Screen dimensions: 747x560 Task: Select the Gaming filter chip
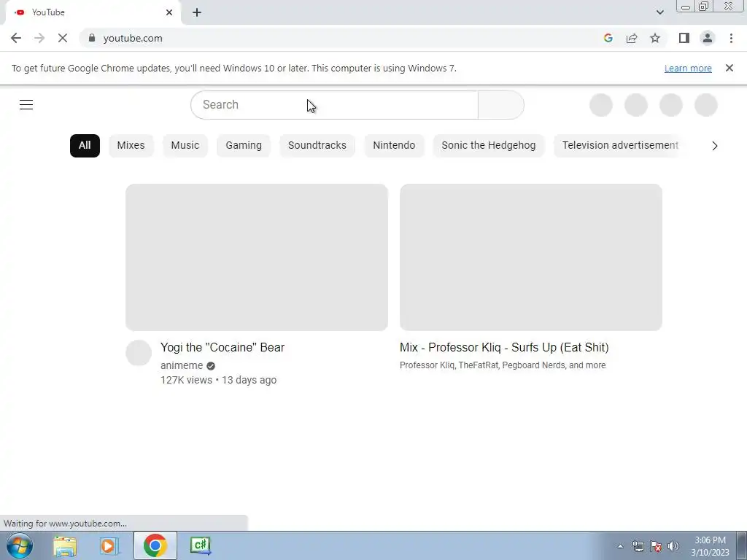point(244,145)
